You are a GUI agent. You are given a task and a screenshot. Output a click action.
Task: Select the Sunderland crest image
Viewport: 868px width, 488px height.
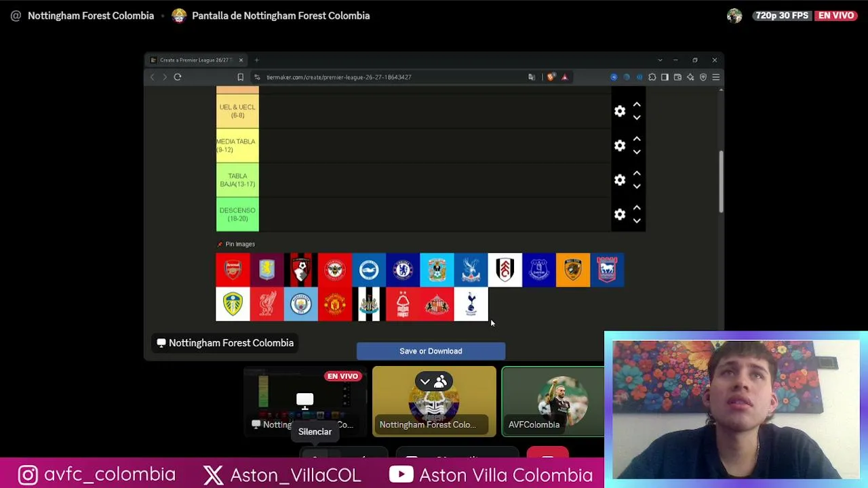437,304
